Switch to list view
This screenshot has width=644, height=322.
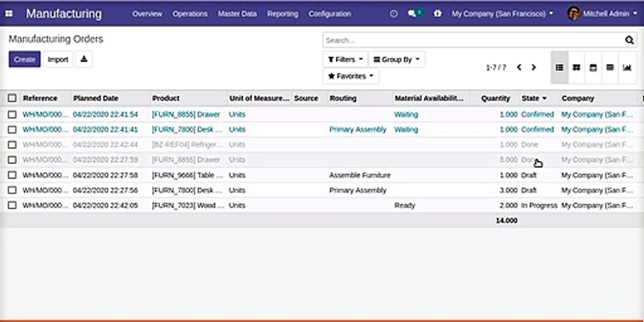point(559,68)
